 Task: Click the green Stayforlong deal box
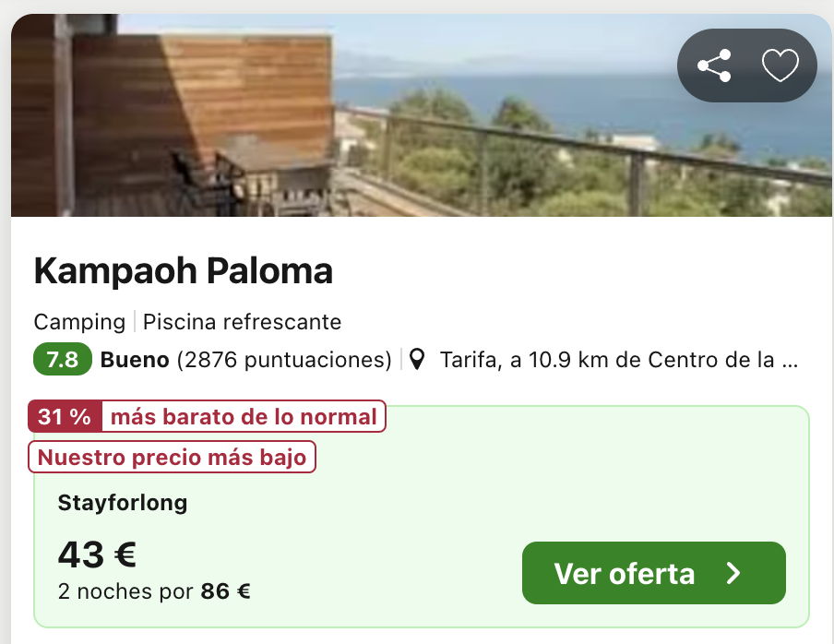point(422,517)
